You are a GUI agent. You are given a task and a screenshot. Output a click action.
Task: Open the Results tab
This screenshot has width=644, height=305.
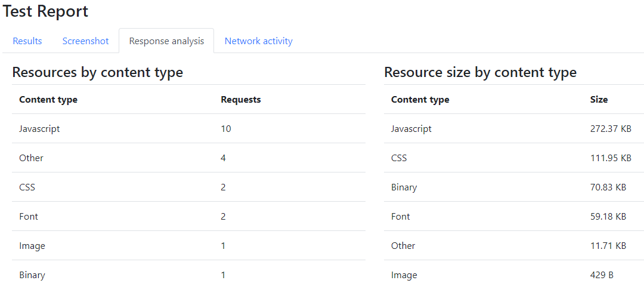coord(27,41)
